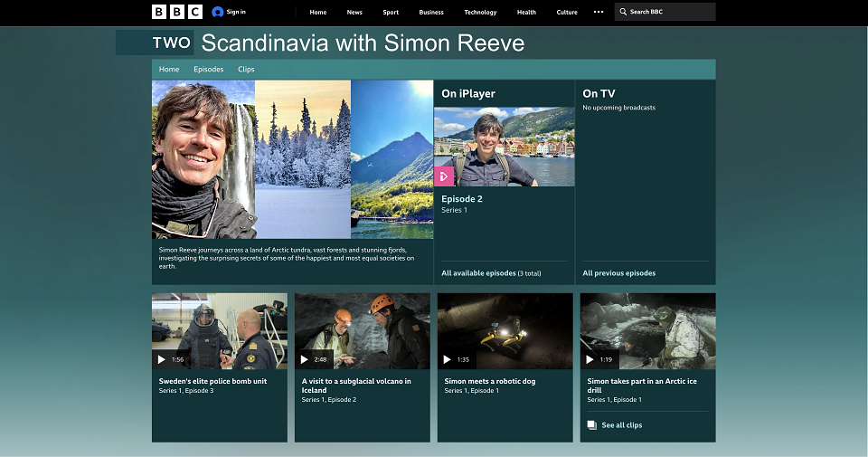Open Simon takes part in Arctic ice drill title
Image resolution: width=868 pixels, height=457 pixels.
[642, 386]
